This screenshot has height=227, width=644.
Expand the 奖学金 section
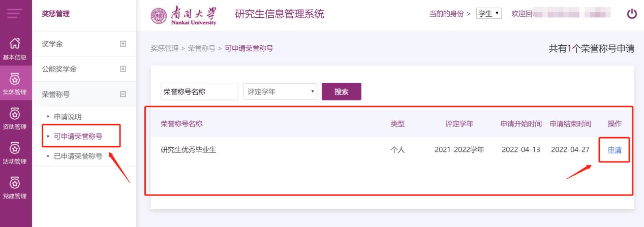click(122, 44)
